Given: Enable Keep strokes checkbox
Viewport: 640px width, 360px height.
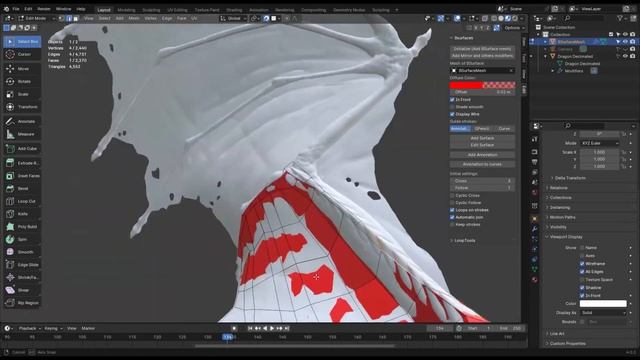Looking at the screenshot, I should point(452,225).
